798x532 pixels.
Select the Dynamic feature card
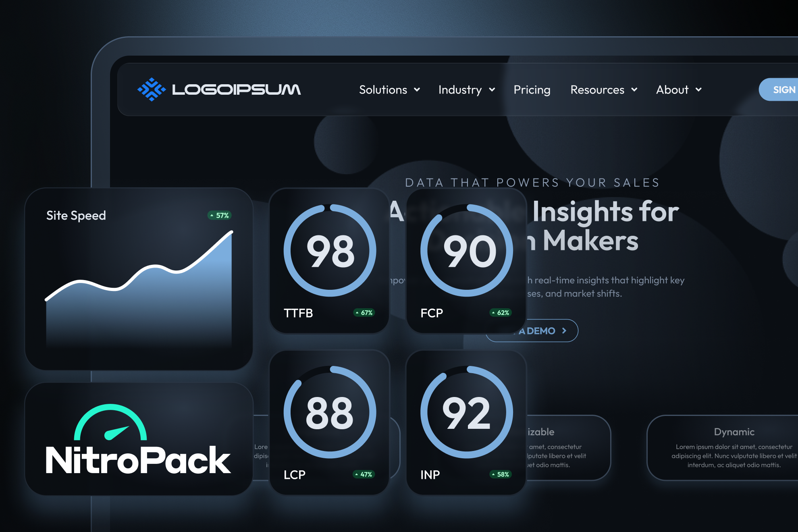tap(734, 447)
